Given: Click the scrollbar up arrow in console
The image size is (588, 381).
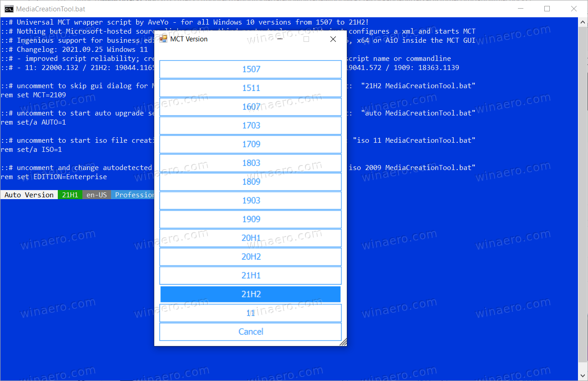Looking at the screenshot, I should click(583, 21).
